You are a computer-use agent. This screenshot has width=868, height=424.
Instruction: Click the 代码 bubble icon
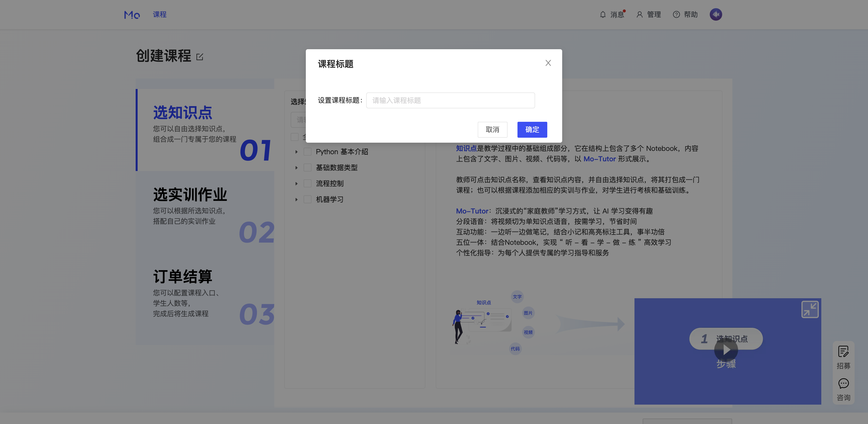515,349
